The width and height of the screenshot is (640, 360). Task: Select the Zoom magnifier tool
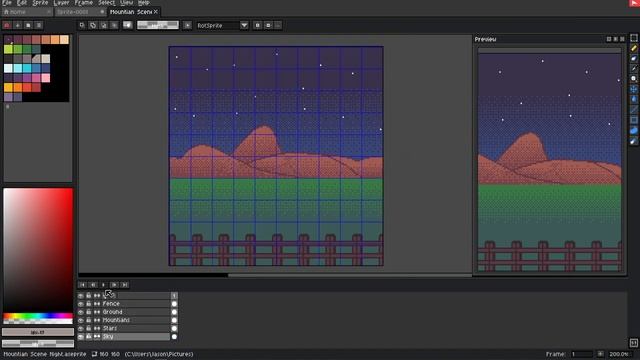click(633, 79)
